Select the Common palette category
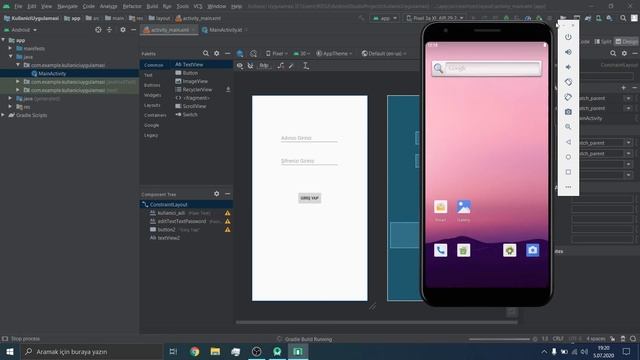The height and width of the screenshot is (360, 640). tap(153, 65)
